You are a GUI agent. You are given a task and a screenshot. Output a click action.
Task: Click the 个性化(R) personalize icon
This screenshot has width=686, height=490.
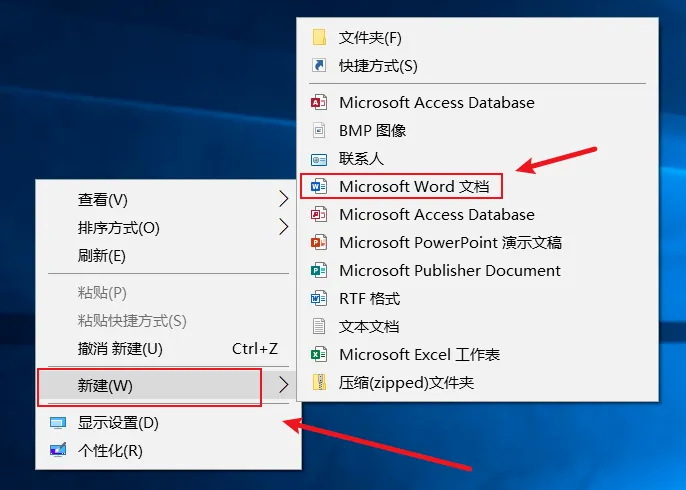[58, 450]
